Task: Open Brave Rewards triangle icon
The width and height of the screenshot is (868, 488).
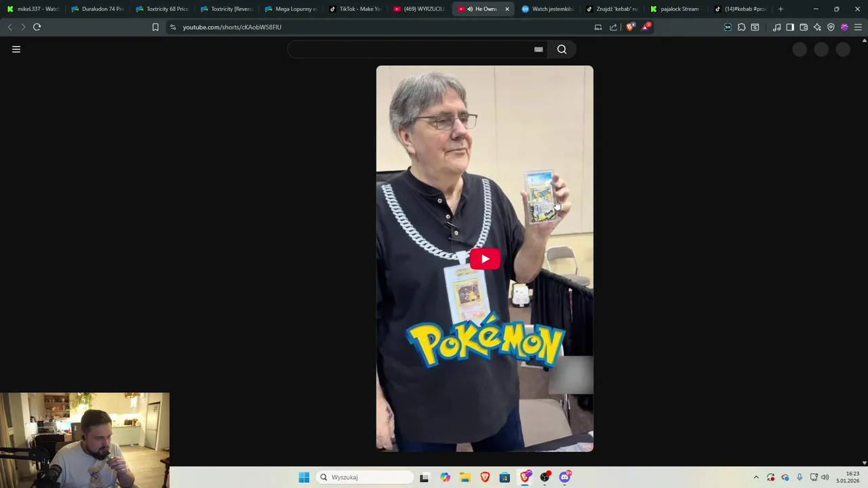Action: click(646, 27)
